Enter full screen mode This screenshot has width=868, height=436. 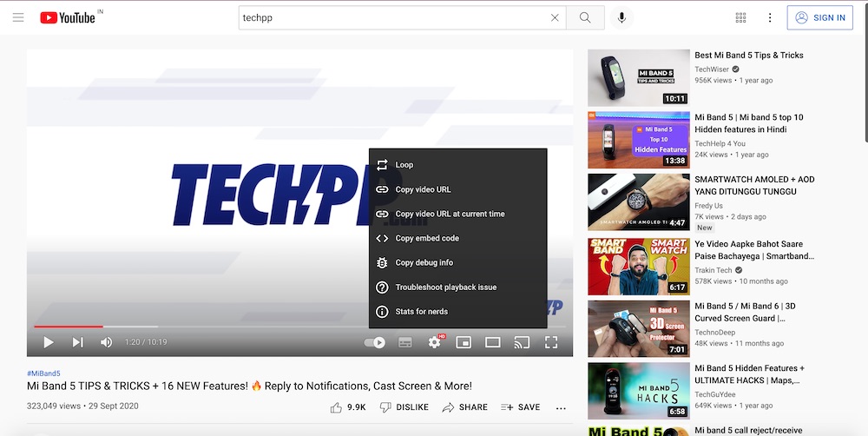point(551,342)
